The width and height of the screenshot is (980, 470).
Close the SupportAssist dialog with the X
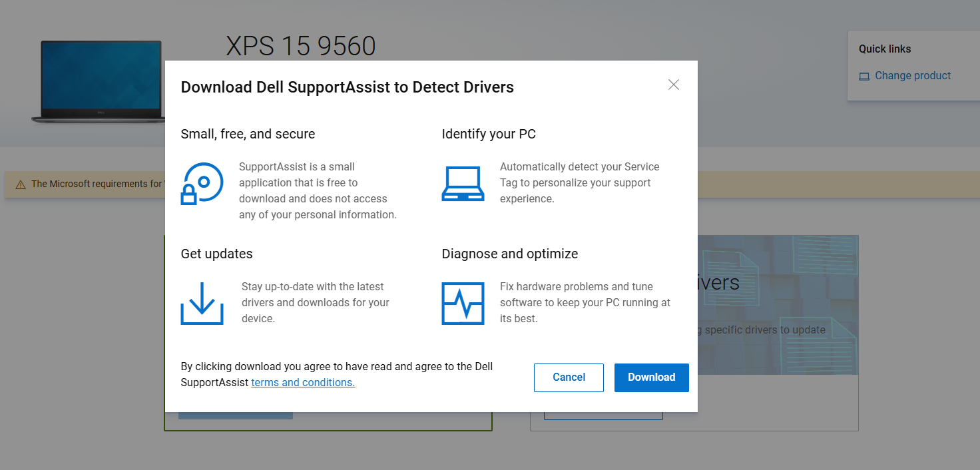pyautogui.click(x=674, y=85)
